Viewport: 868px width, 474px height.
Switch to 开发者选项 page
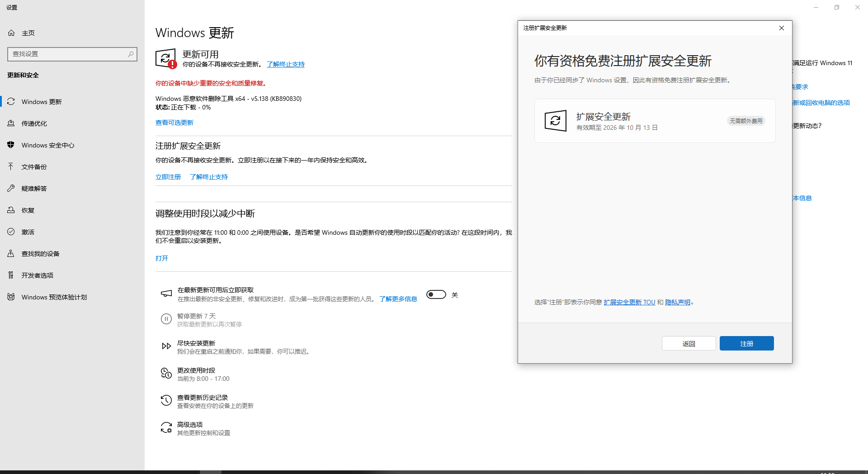click(72, 275)
